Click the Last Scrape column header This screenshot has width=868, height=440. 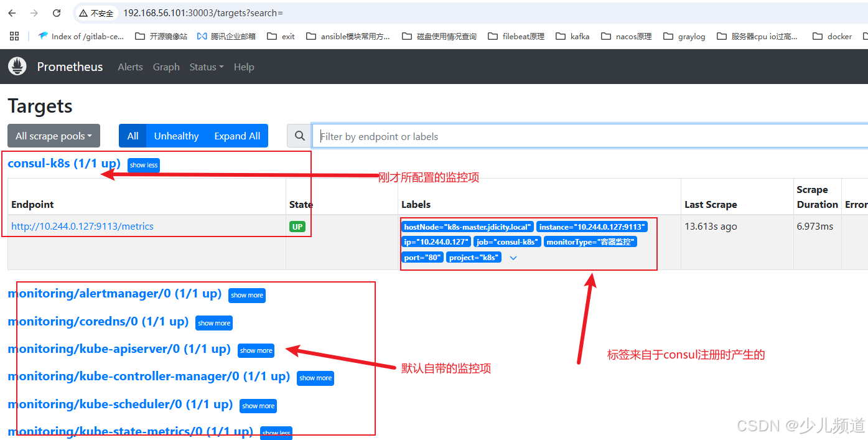click(711, 204)
